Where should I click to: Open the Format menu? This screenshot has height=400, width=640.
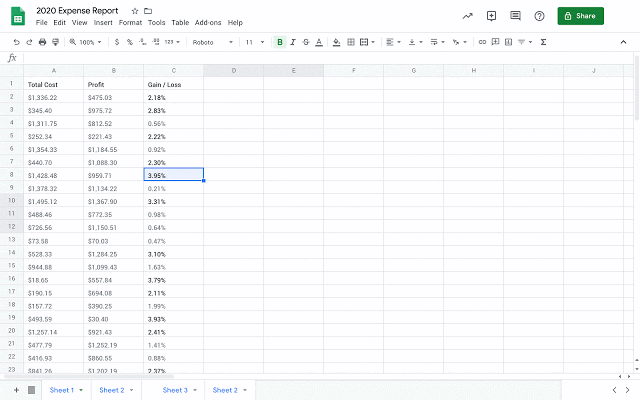pyautogui.click(x=130, y=22)
